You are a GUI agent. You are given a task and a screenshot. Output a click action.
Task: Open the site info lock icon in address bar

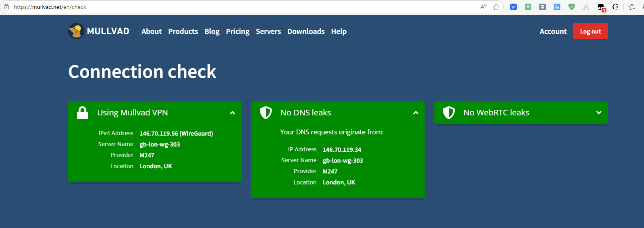click(6, 7)
